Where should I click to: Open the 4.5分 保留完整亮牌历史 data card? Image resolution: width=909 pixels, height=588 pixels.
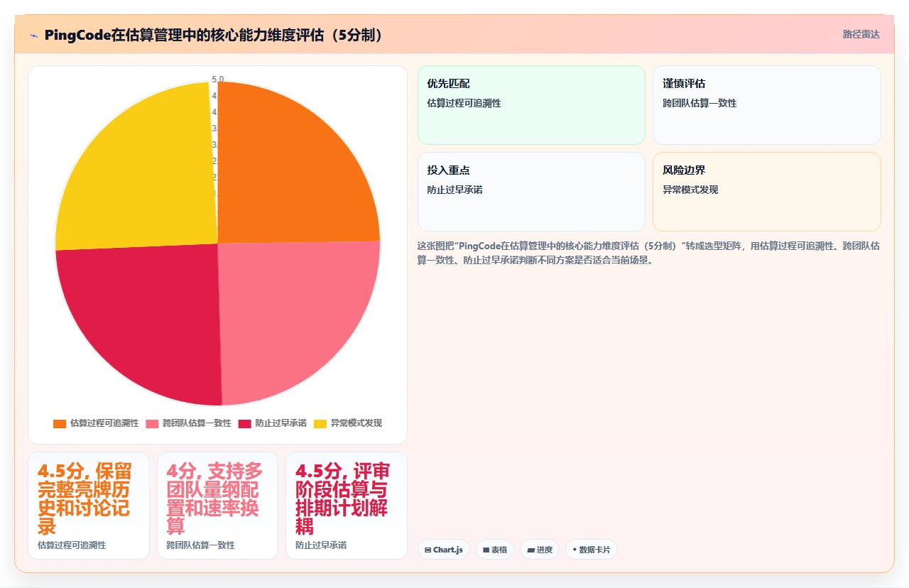pyautogui.click(x=89, y=506)
